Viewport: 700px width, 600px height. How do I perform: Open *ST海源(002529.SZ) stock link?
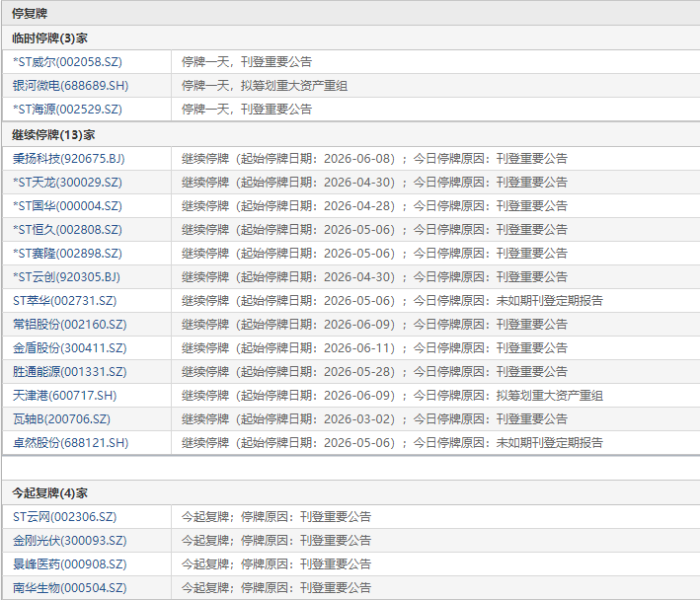click(67, 110)
